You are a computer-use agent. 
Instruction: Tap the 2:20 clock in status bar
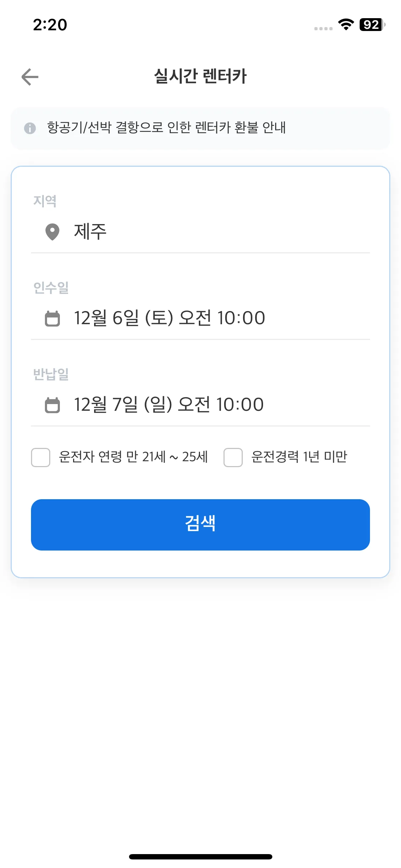click(50, 25)
